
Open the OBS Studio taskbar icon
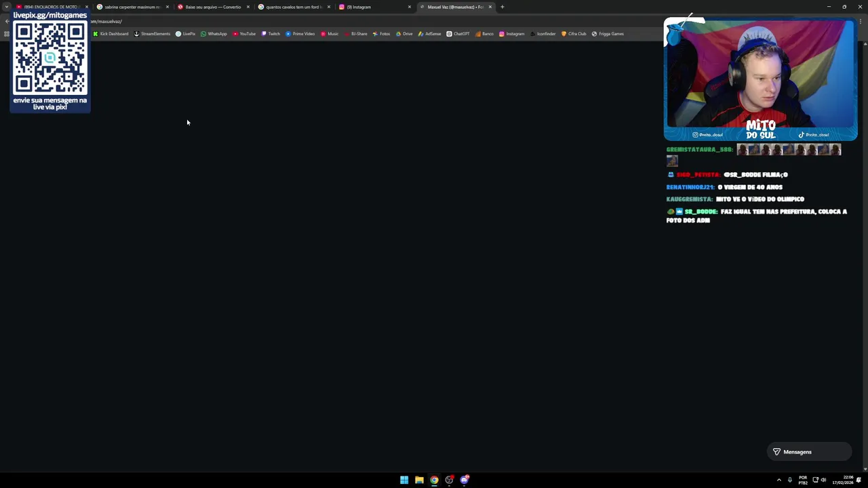coord(449,480)
